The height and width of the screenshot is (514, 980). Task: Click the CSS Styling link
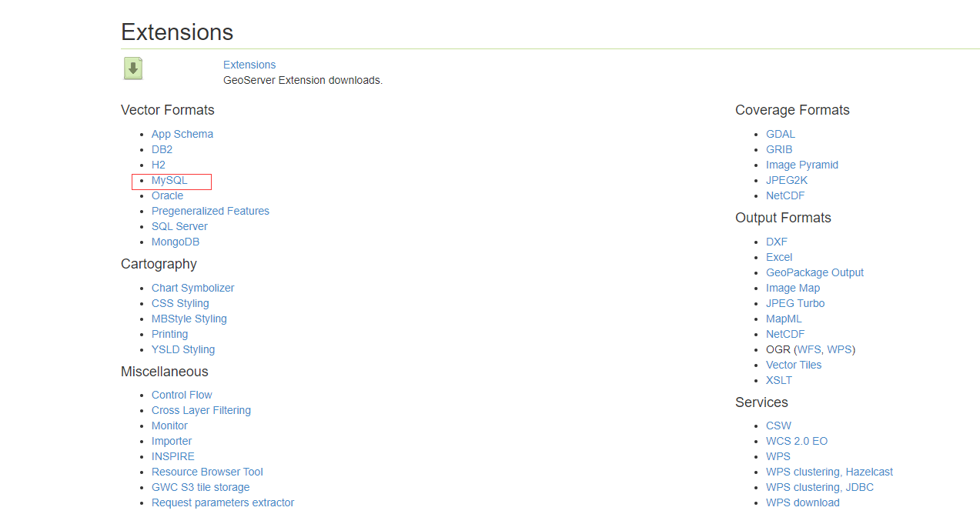click(180, 303)
